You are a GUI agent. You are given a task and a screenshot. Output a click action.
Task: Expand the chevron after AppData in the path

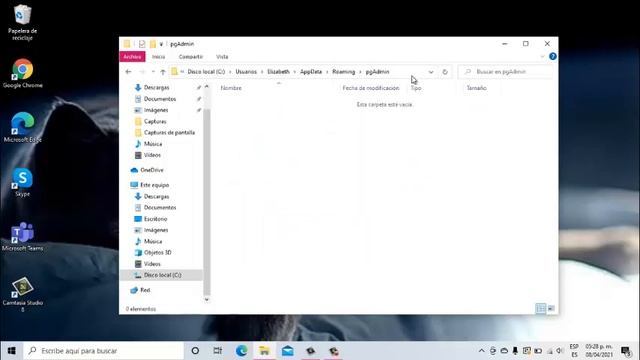[327, 72]
